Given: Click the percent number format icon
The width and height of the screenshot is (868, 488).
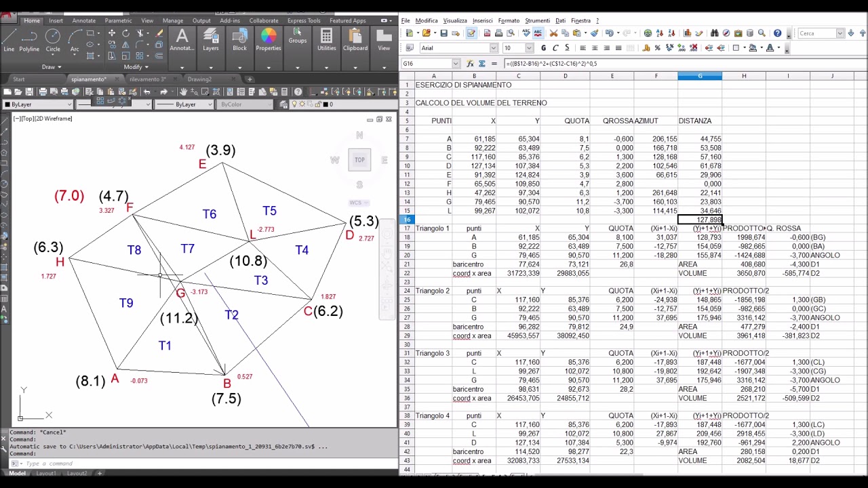Looking at the screenshot, I should coord(658,47).
